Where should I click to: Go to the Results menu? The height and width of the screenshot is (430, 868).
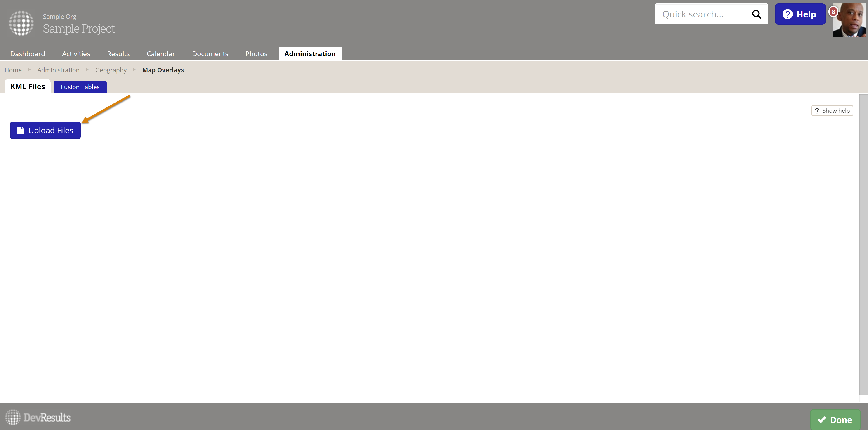pyautogui.click(x=118, y=54)
